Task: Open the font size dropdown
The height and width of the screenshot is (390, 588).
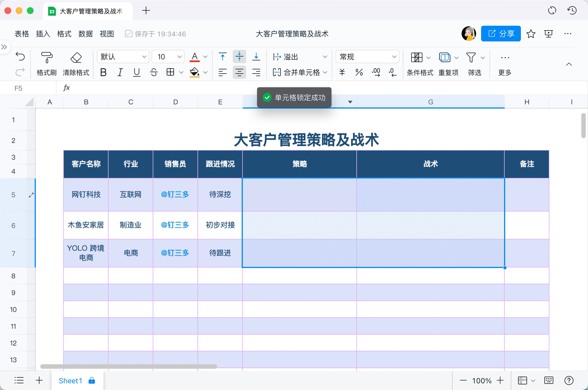Action: click(x=167, y=57)
